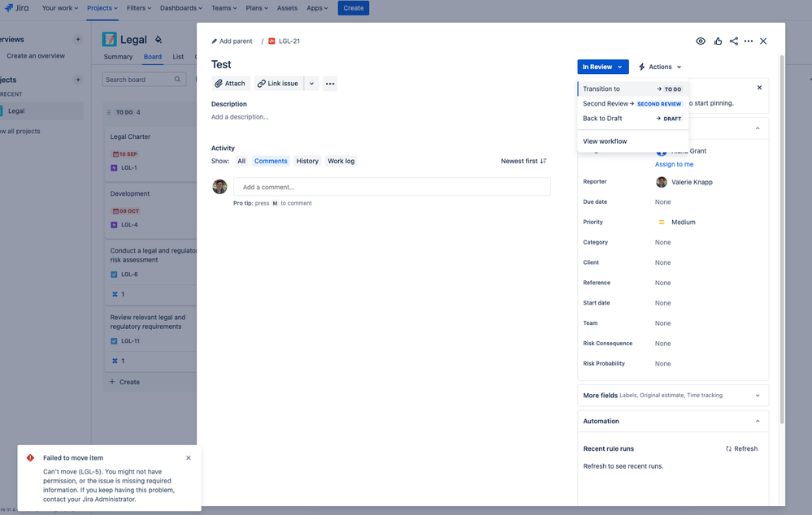
Task: Choose View workflow
Action: pyautogui.click(x=632, y=141)
